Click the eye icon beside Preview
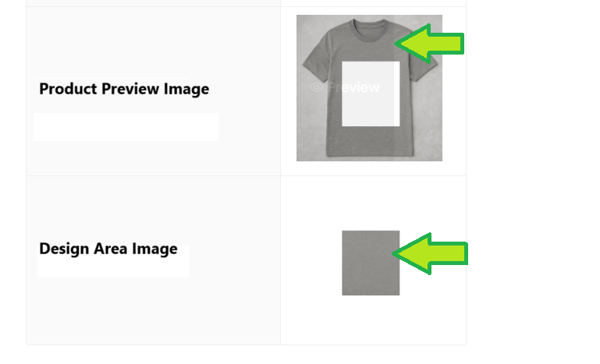 coord(316,87)
